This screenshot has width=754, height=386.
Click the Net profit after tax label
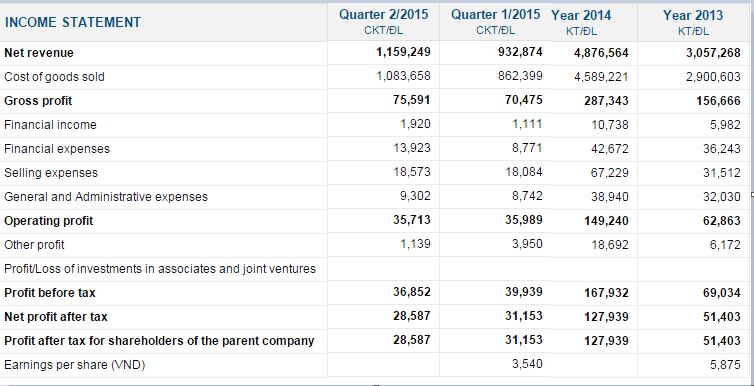[x=56, y=317]
